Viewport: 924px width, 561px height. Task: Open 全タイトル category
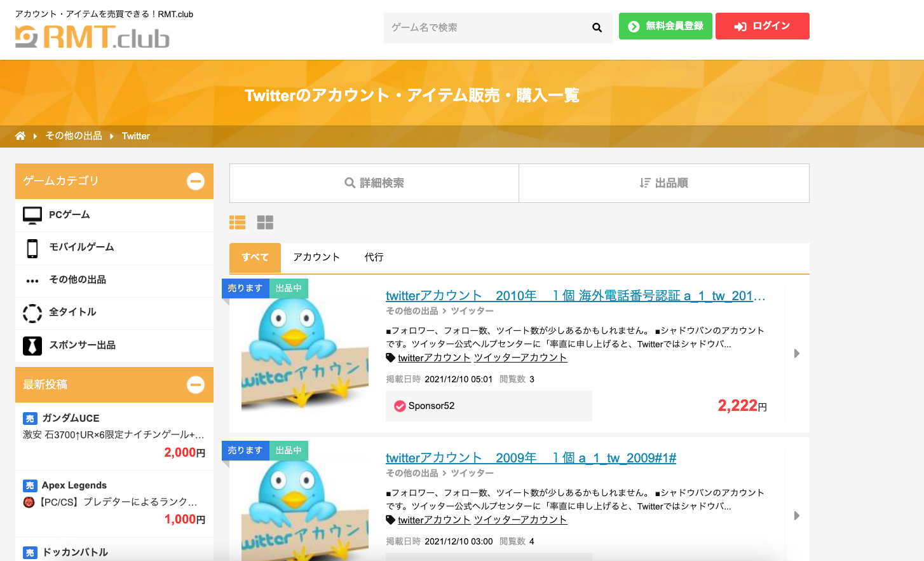[114, 313]
